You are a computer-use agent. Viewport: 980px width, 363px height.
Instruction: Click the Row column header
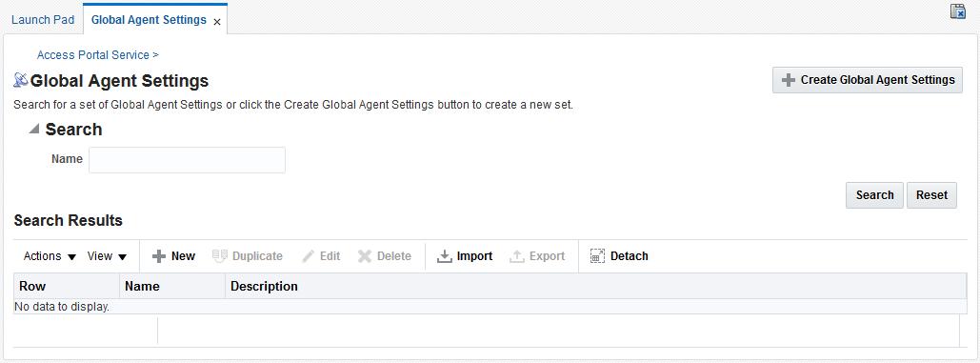tap(67, 286)
